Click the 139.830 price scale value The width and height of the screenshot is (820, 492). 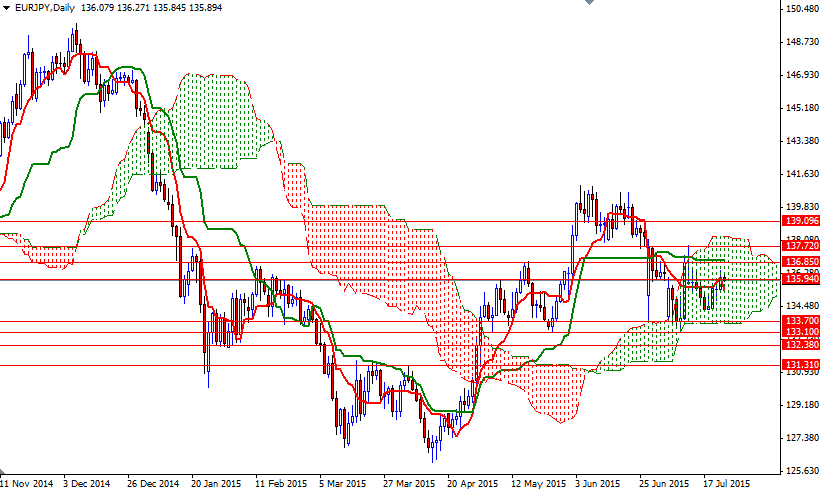click(802, 207)
